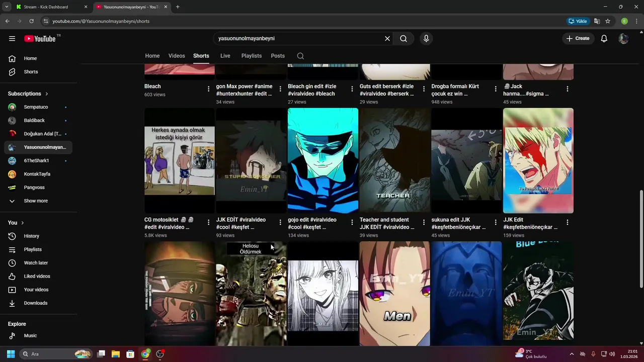Open the notifications bell
Viewport: 644px width, 362px height.
[604, 38]
